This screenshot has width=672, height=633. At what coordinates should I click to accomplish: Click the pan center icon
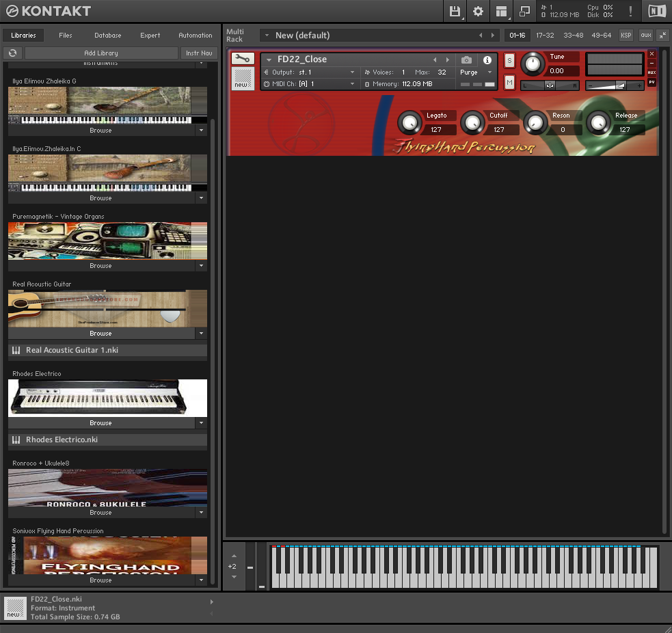(550, 85)
